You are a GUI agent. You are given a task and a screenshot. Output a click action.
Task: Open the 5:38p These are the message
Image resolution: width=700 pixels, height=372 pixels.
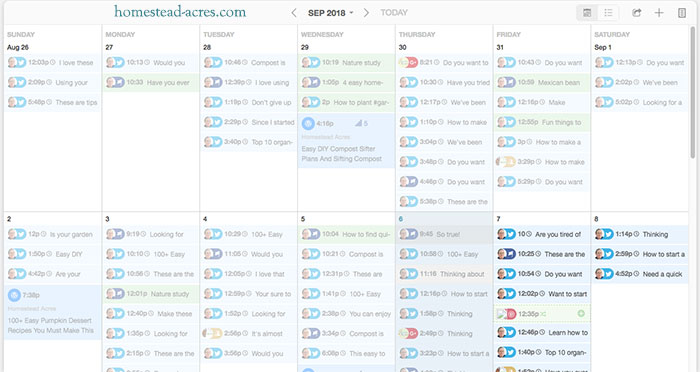[444, 201]
